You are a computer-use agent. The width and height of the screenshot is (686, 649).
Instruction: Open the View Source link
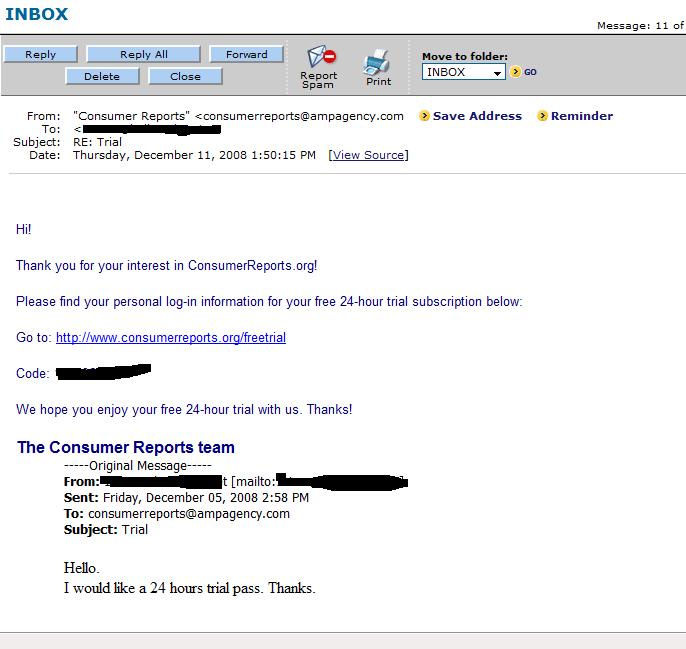[x=368, y=155]
